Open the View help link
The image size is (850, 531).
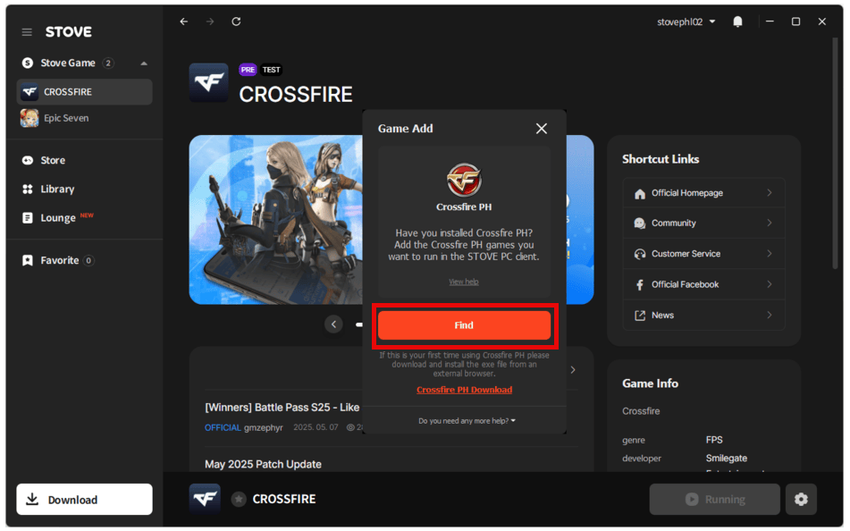pos(463,282)
